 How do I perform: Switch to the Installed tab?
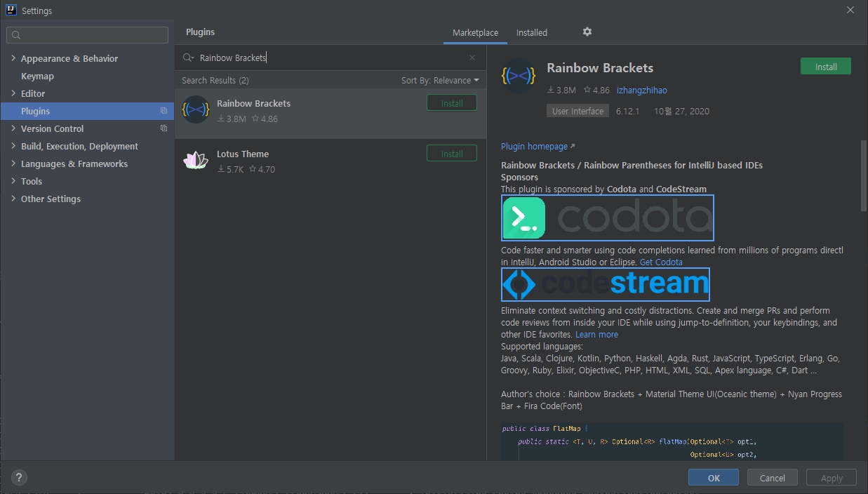pos(532,33)
